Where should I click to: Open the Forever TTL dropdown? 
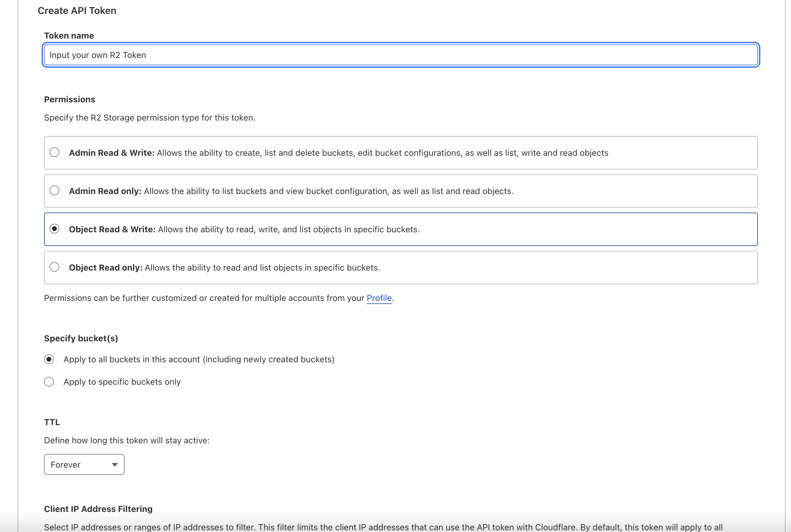click(84, 465)
